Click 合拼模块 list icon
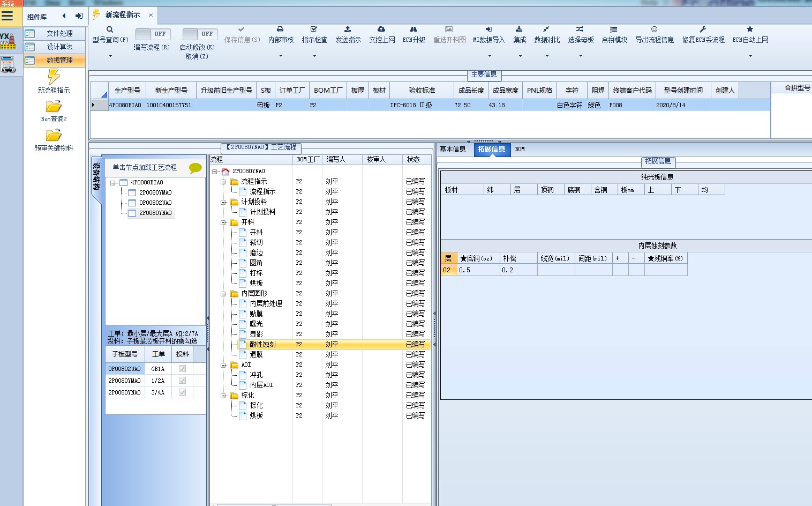The image size is (812, 506). point(614,29)
